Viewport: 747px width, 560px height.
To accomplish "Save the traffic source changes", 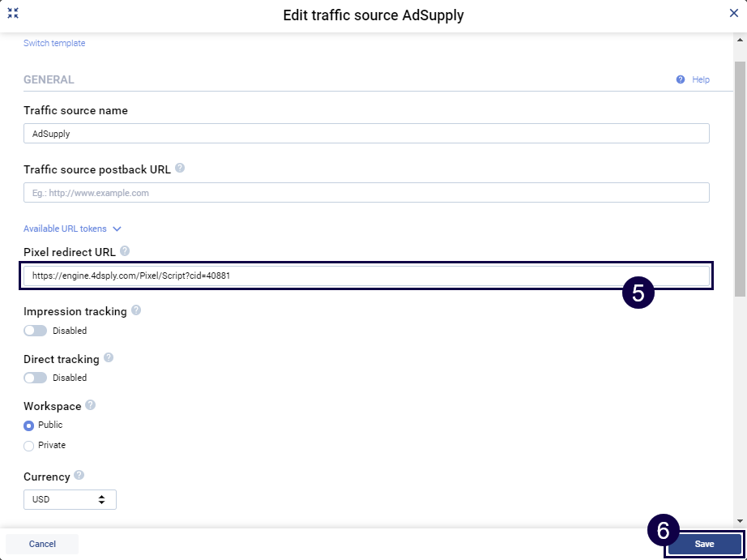I will tap(703, 544).
